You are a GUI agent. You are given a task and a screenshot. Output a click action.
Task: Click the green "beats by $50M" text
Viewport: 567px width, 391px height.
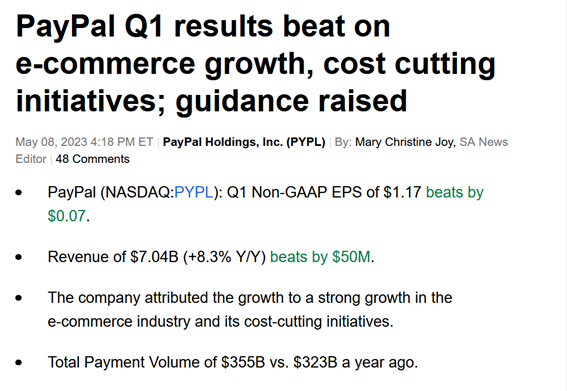click(320, 257)
